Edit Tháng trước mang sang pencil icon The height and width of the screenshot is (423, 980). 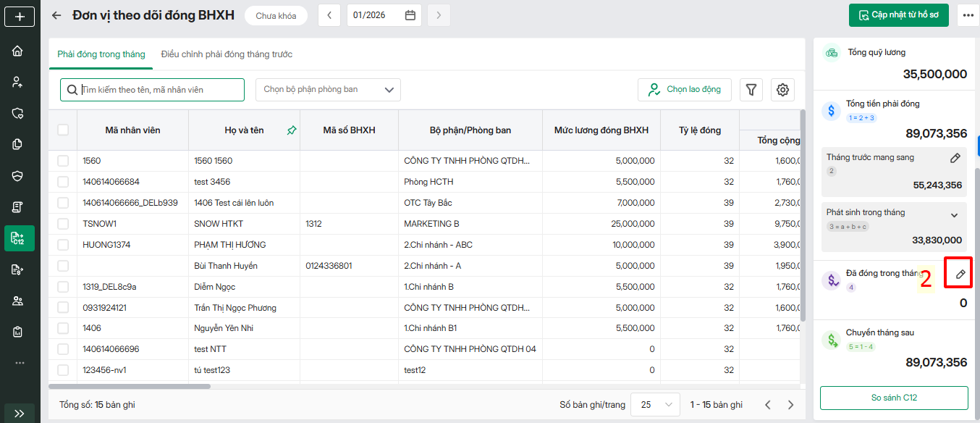pos(955,158)
